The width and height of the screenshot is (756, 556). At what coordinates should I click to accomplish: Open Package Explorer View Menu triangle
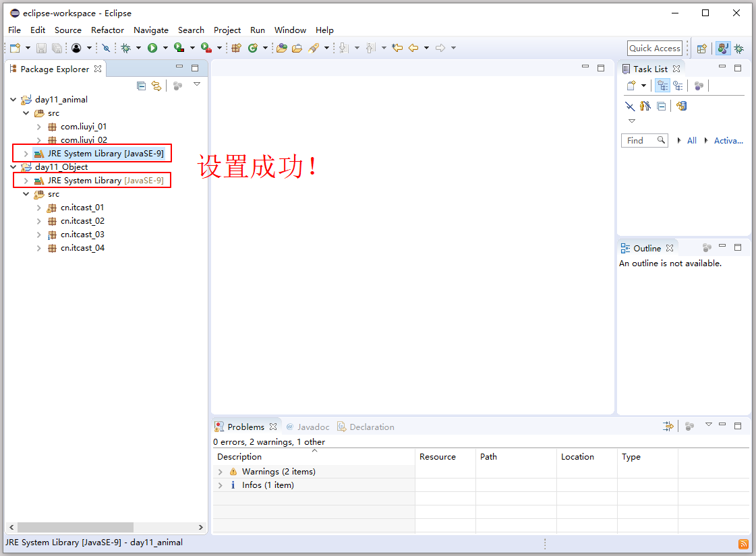pos(197,84)
